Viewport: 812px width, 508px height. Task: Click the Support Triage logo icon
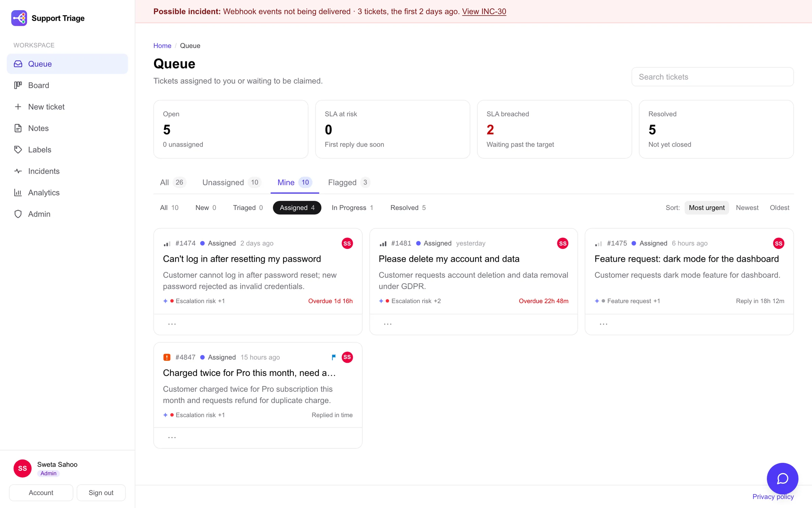click(19, 18)
